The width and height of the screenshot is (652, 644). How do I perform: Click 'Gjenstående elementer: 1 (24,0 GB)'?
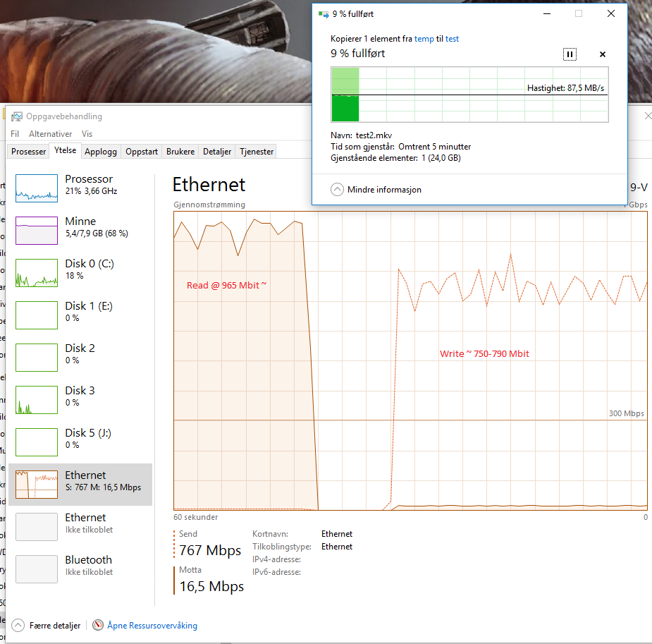[x=395, y=158]
